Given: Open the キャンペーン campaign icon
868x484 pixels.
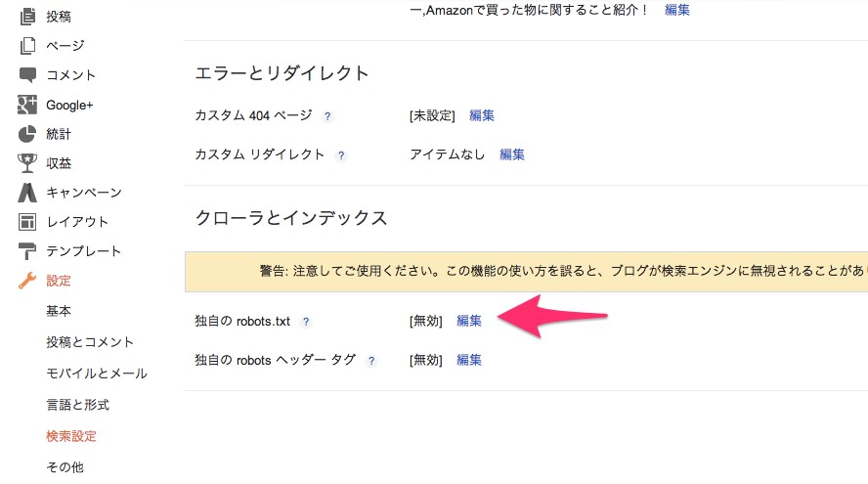Looking at the screenshot, I should click(27, 193).
